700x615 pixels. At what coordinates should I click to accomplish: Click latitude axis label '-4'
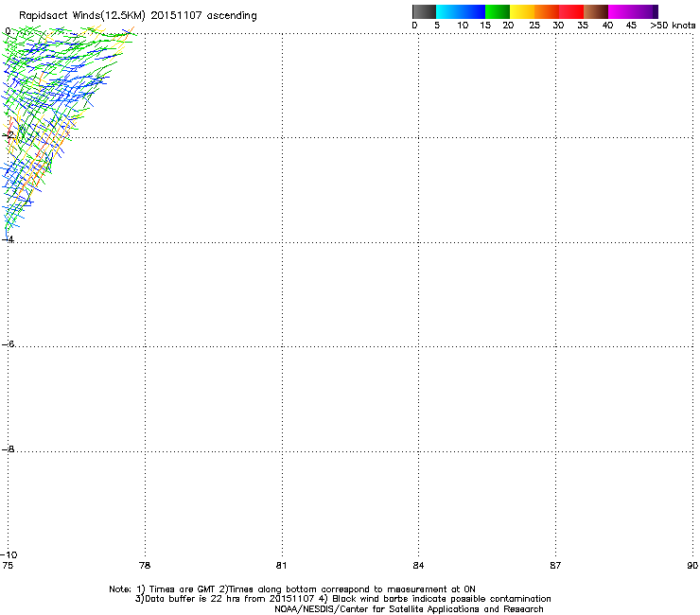[8, 239]
